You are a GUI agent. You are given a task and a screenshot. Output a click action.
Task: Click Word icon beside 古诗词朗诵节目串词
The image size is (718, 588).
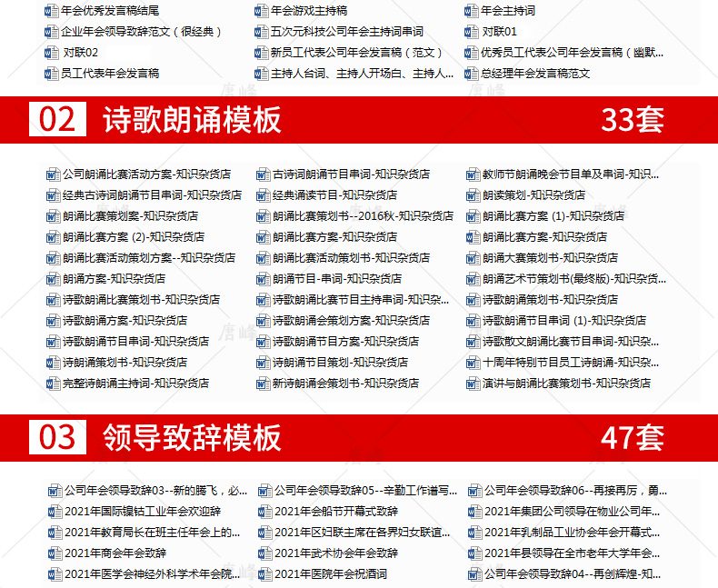(x=264, y=174)
